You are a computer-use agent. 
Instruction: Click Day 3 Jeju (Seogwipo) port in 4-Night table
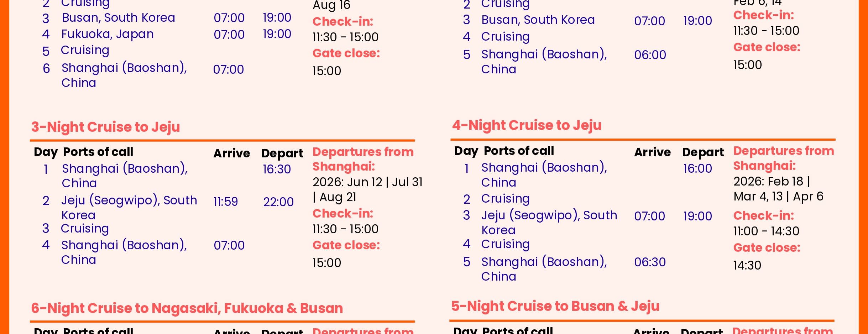click(549, 215)
